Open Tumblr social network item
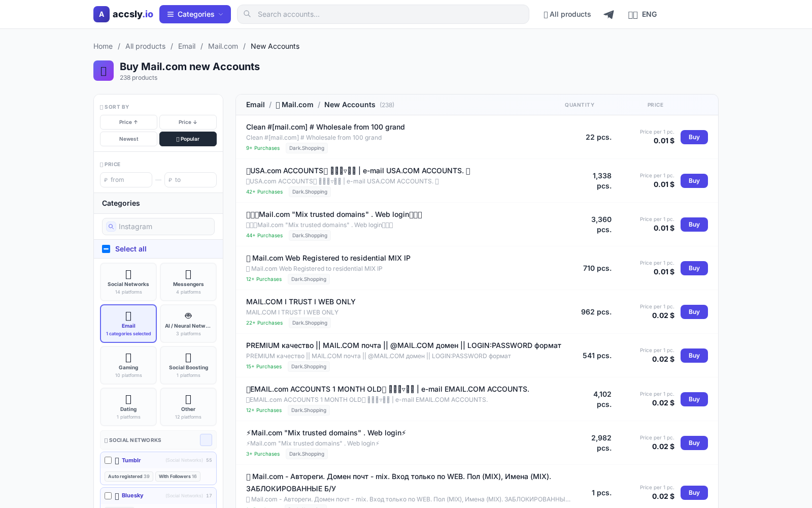This screenshot has height=508, width=812. coord(131,460)
